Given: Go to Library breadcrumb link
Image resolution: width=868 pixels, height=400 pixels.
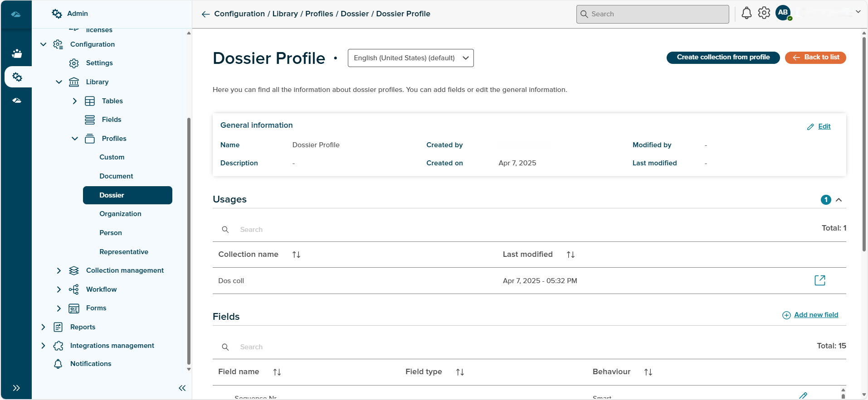Looking at the screenshot, I should pos(285,14).
